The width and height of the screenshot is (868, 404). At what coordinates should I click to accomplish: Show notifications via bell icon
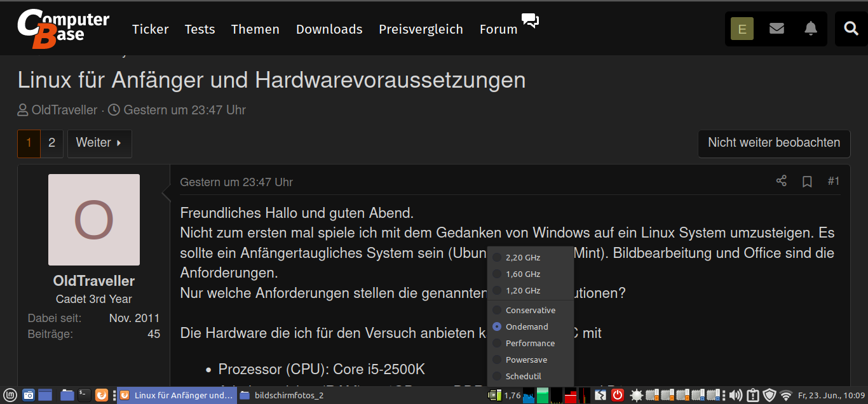(x=811, y=29)
